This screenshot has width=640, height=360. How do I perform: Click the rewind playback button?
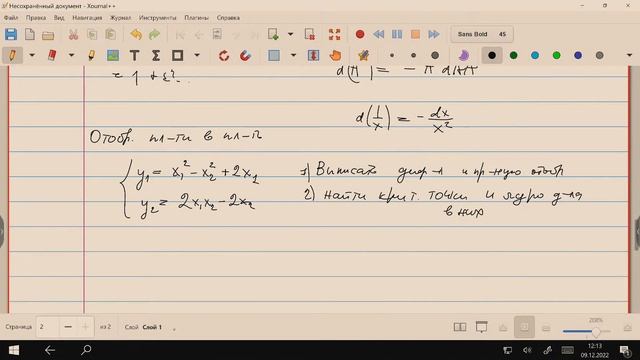[378, 34]
